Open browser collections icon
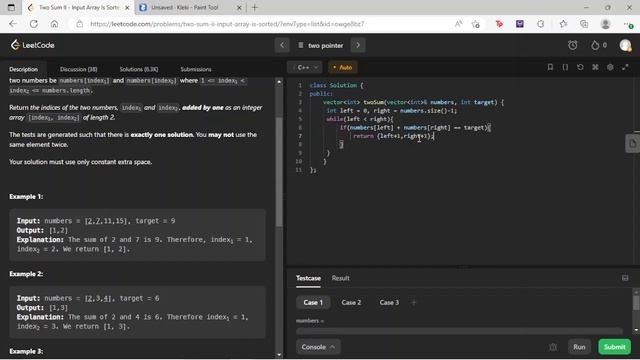640x360 pixels. pyautogui.click(x=584, y=24)
